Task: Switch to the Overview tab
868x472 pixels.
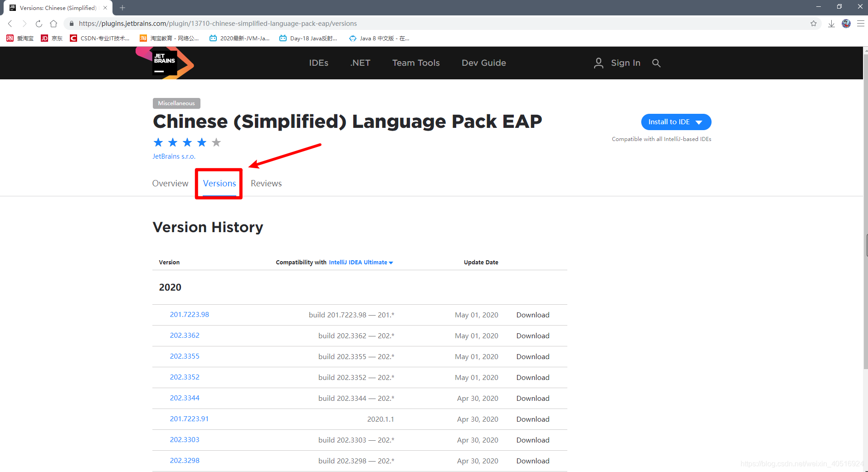Action: pyautogui.click(x=170, y=183)
